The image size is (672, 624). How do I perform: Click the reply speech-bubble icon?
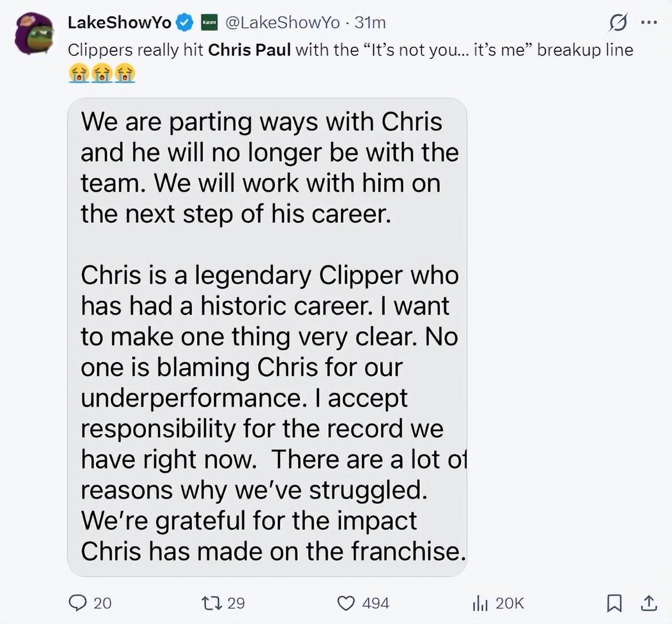point(77,603)
